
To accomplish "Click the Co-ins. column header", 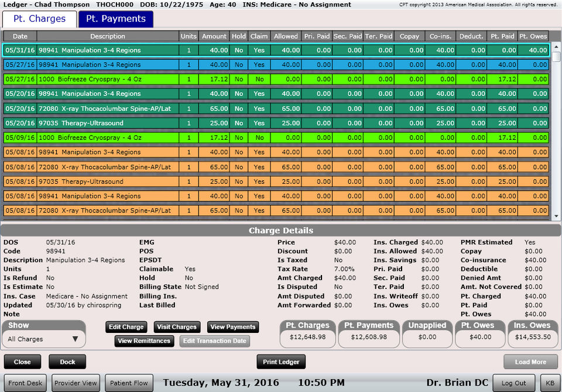I will click(440, 36).
